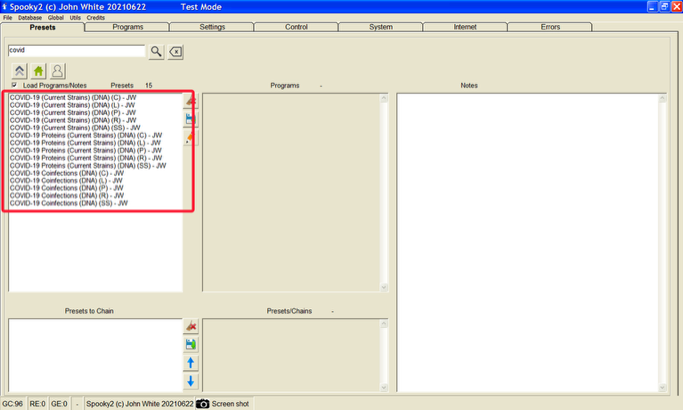Click the Notes panel vertical scrollbar
This screenshot has height=410, width=683.
[x=662, y=240]
